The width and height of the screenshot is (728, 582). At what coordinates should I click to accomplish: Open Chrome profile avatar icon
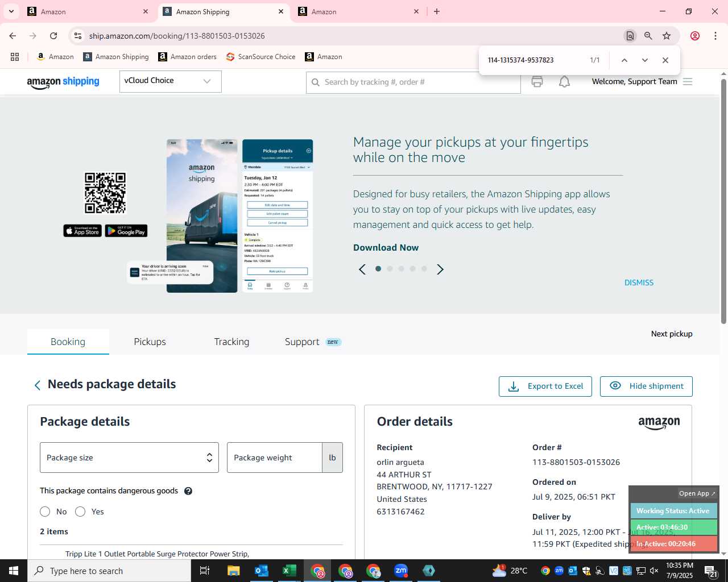pyautogui.click(x=694, y=36)
